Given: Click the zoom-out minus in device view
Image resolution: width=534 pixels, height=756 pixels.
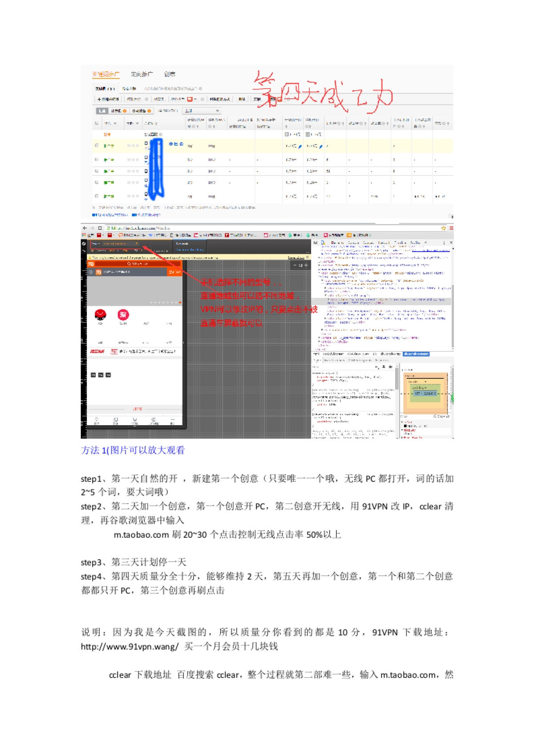Looking at the screenshot, I should (x=295, y=265).
